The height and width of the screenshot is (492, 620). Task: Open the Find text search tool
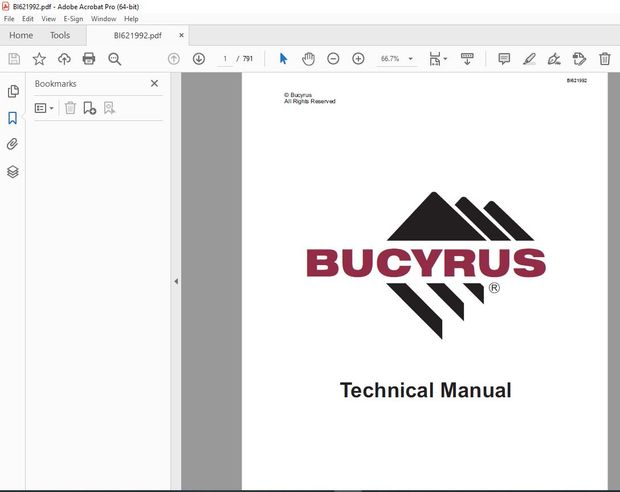pos(115,59)
